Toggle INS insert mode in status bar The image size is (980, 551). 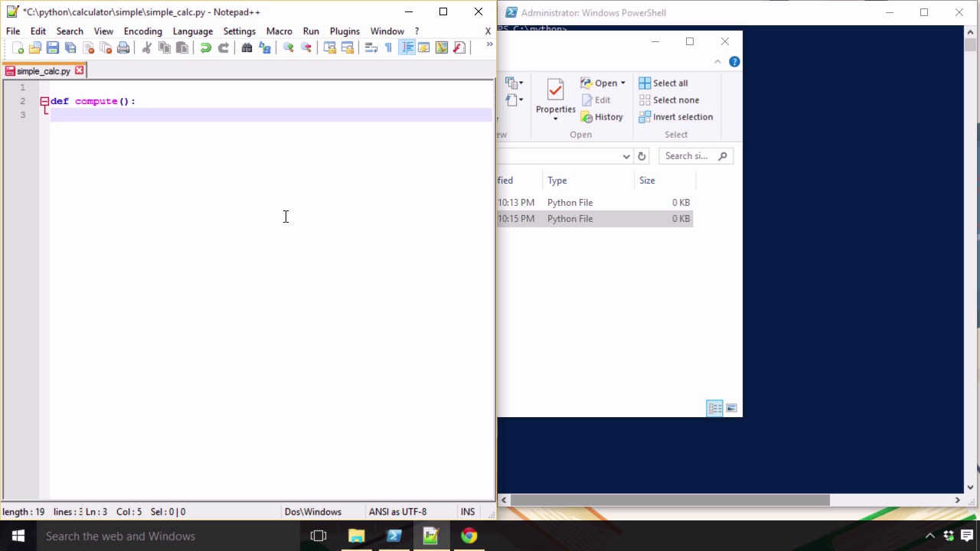click(467, 511)
